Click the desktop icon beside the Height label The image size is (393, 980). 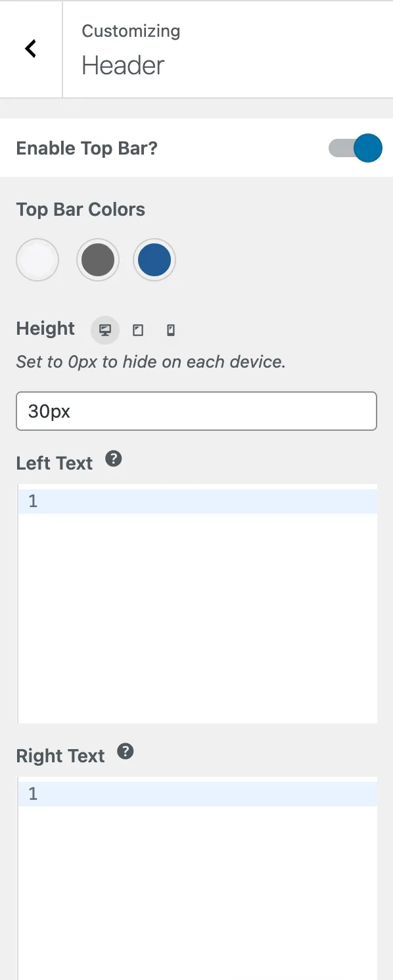tap(104, 330)
